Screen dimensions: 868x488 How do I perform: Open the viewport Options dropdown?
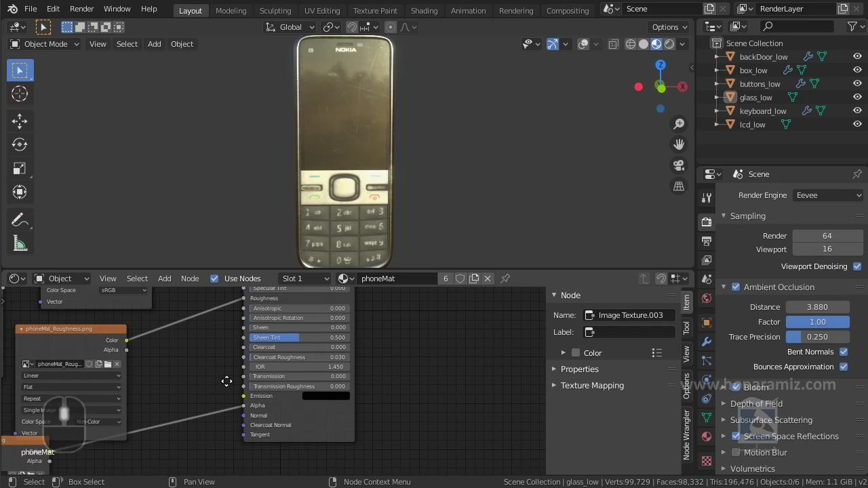[670, 27]
